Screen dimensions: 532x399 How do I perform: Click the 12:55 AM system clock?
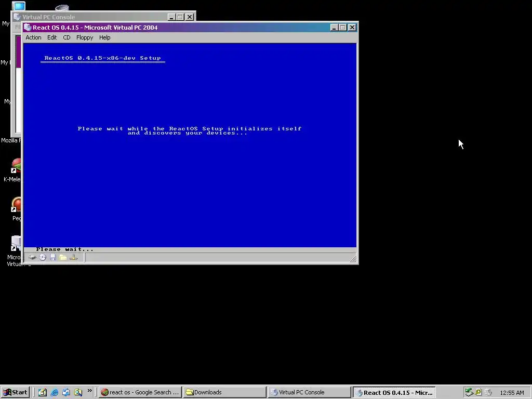point(512,393)
